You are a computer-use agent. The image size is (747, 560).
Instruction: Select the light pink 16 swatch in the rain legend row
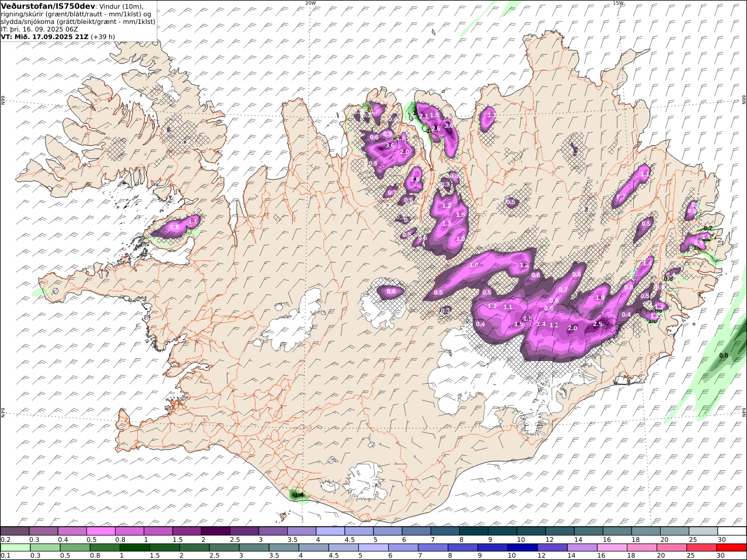pos(611,547)
